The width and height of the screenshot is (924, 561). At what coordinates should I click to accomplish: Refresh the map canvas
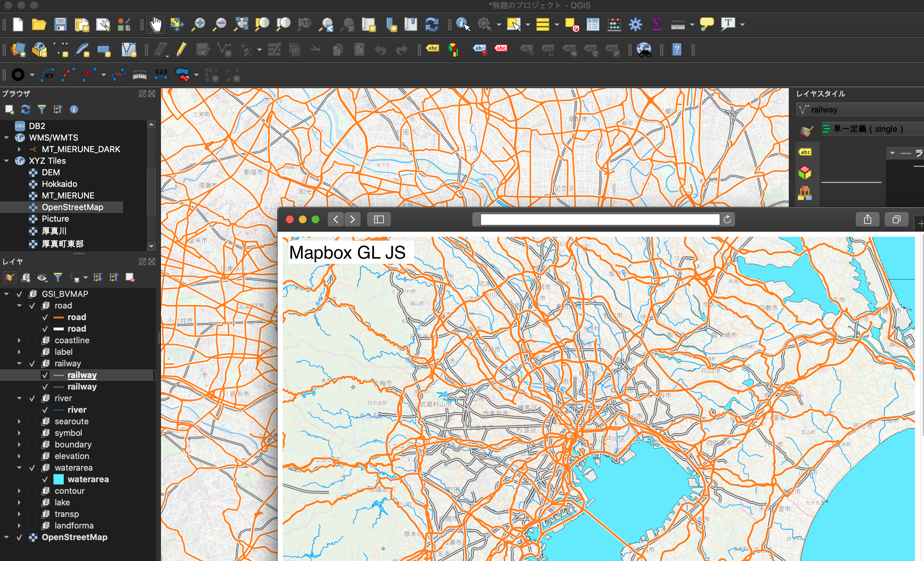[x=432, y=25]
